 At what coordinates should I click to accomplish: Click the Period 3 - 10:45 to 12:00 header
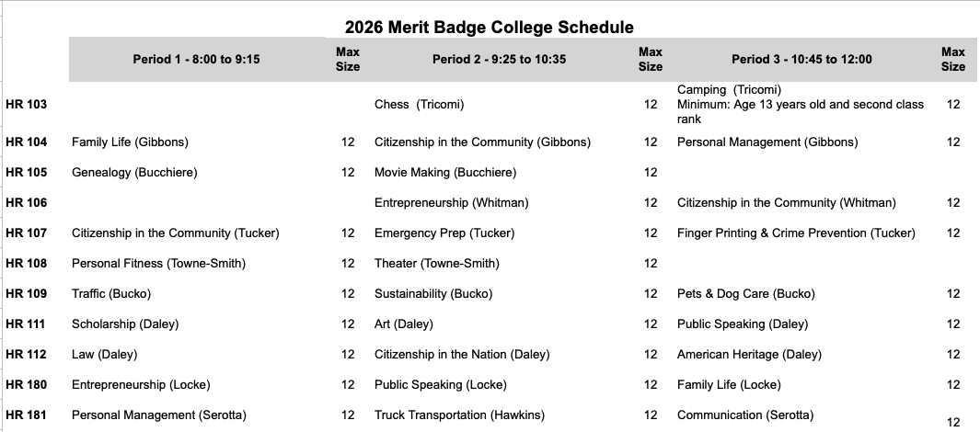coord(801,60)
